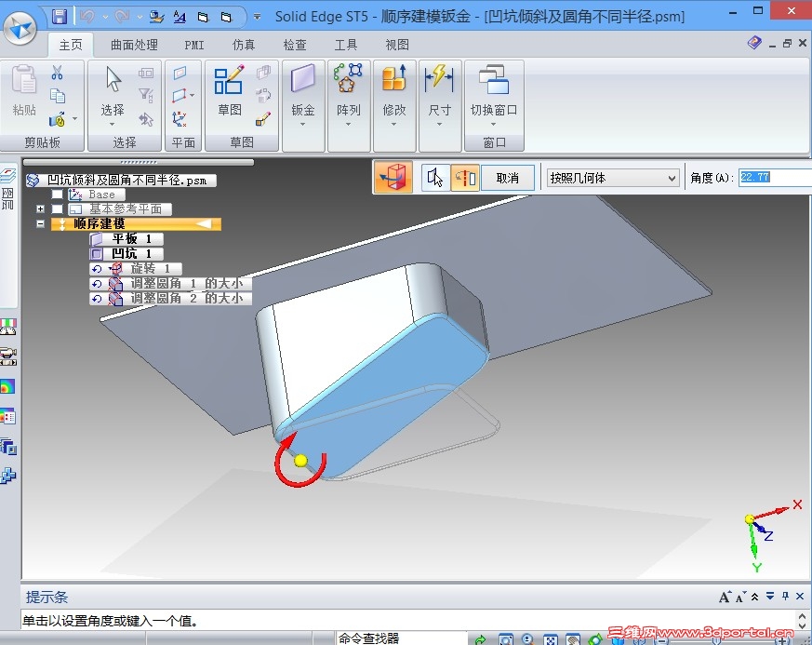
Task: Switch to the PMI ribbon tab
Action: coord(194,45)
